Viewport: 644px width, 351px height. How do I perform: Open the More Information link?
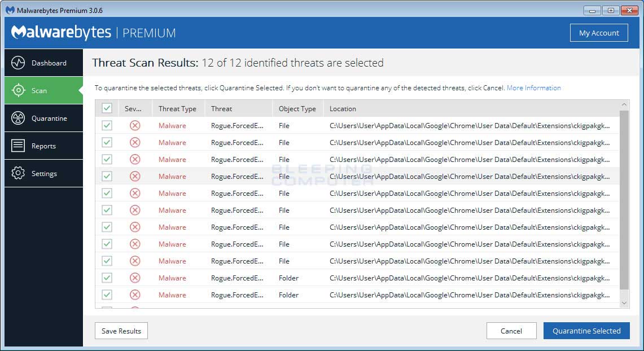(x=533, y=87)
